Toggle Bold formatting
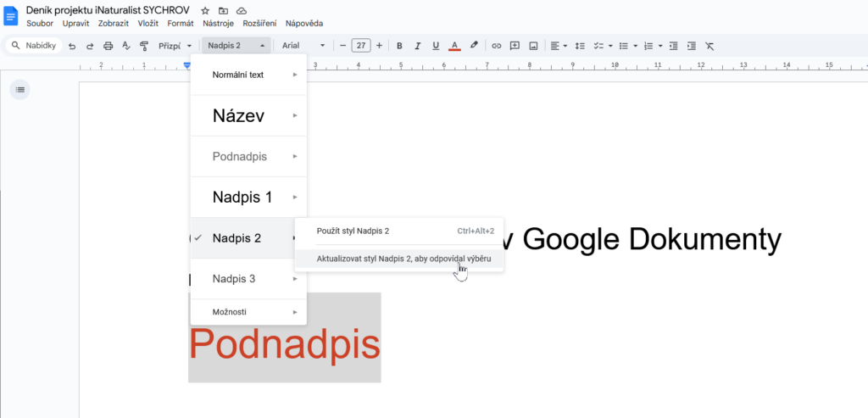The image size is (868, 418). tap(399, 46)
